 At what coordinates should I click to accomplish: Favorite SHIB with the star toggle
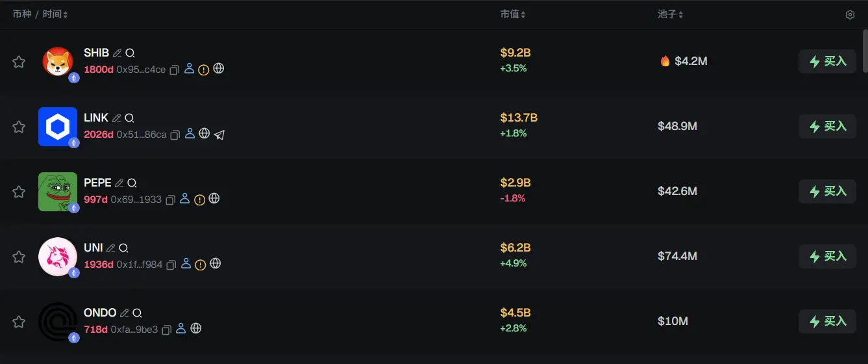(x=19, y=62)
